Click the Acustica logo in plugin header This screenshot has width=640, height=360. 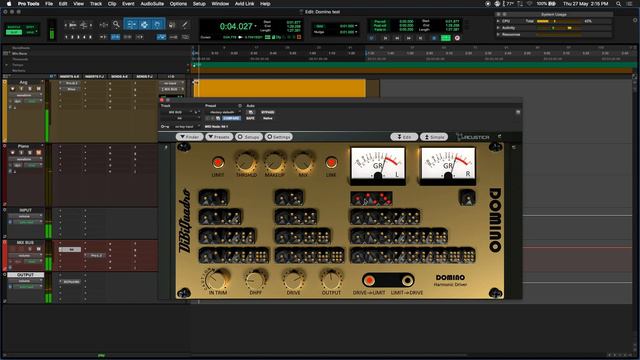click(x=473, y=137)
